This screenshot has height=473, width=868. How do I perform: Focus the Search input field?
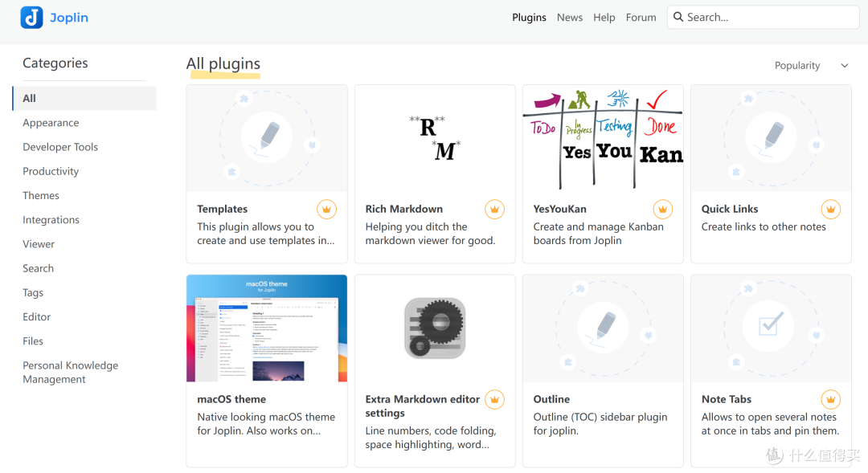(x=764, y=17)
